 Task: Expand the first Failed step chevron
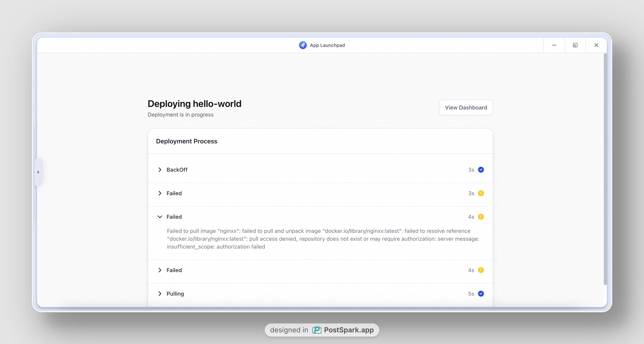coord(160,193)
